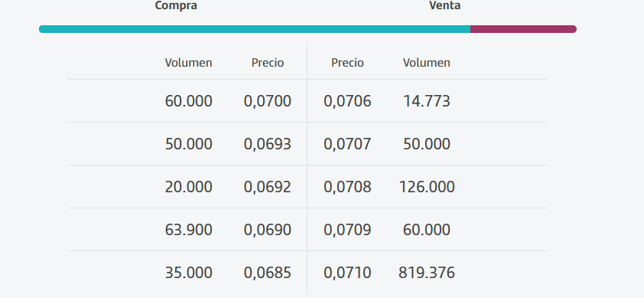The image size is (644, 298).
Task: Select buy price 0,0693
Action: (268, 144)
